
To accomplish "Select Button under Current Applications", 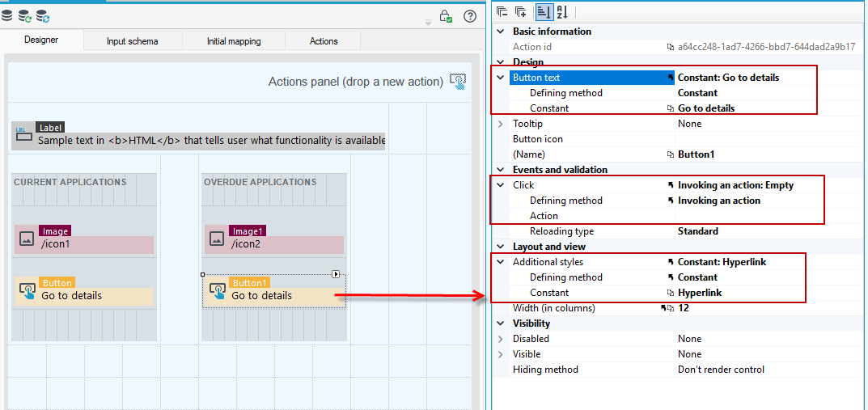I will coord(84,292).
